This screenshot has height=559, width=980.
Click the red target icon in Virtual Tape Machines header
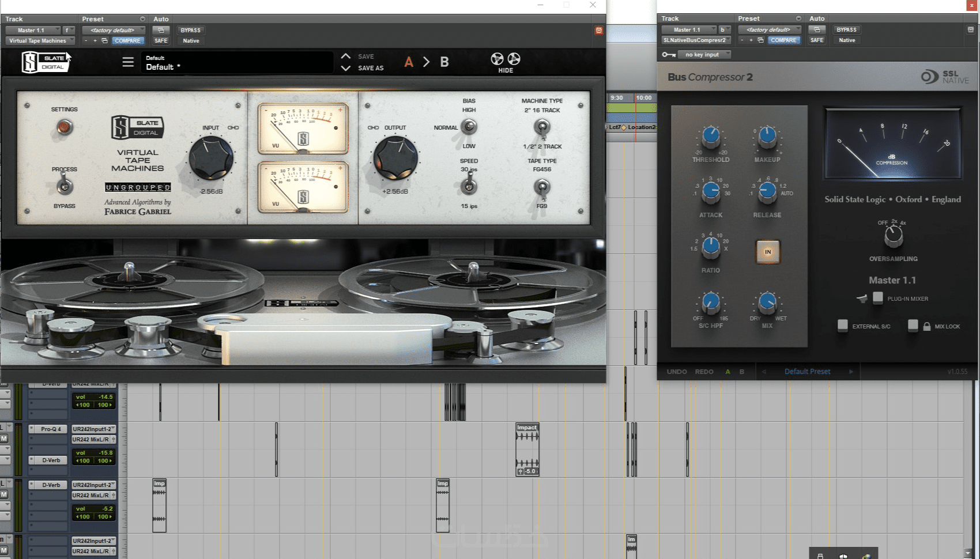(599, 31)
